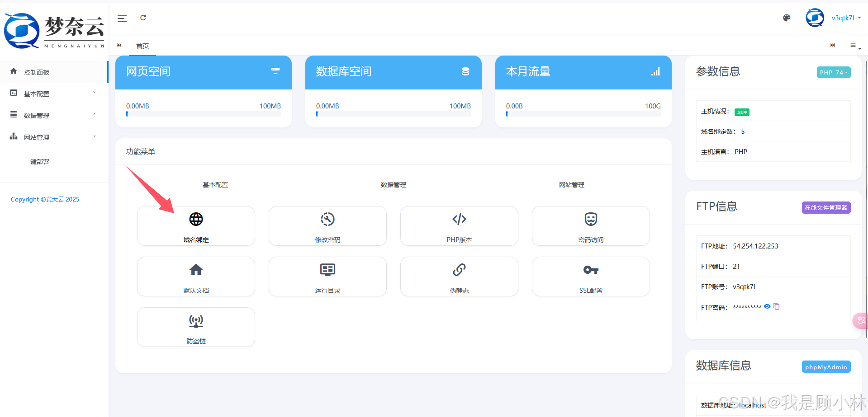The height and width of the screenshot is (417, 868).
Task: Click the user avatar image
Action: click(x=815, y=18)
